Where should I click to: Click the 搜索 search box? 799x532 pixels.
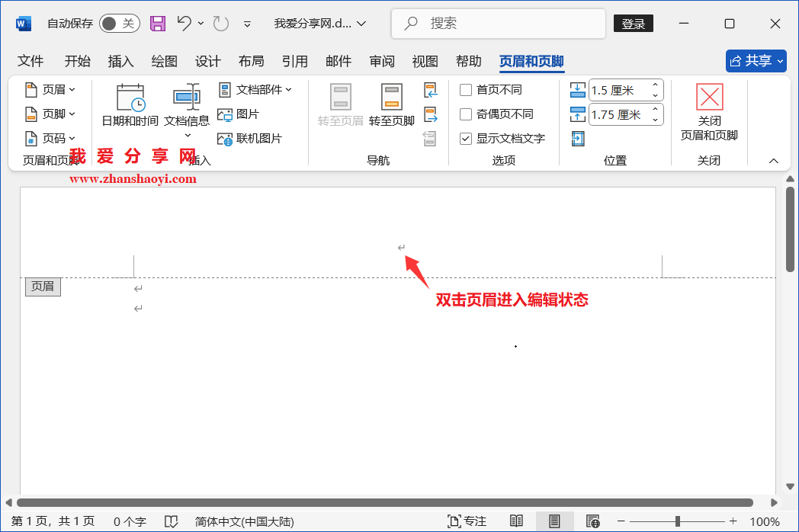point(499,24)
